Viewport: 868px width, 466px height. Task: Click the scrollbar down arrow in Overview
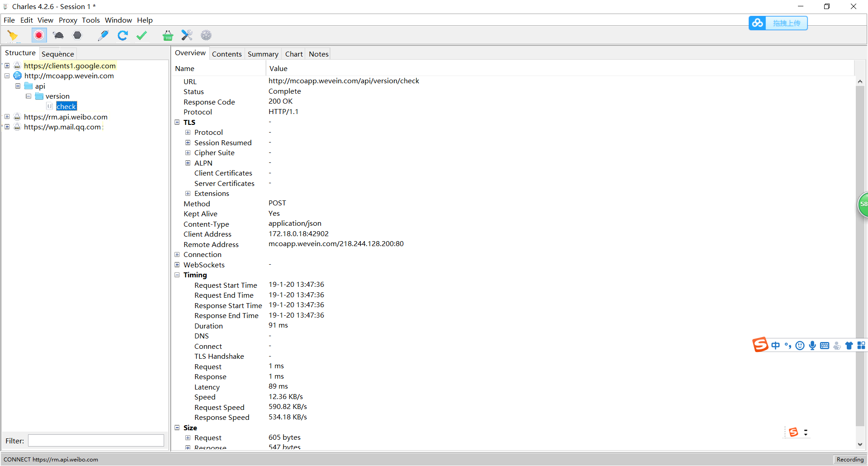point(860,445)
